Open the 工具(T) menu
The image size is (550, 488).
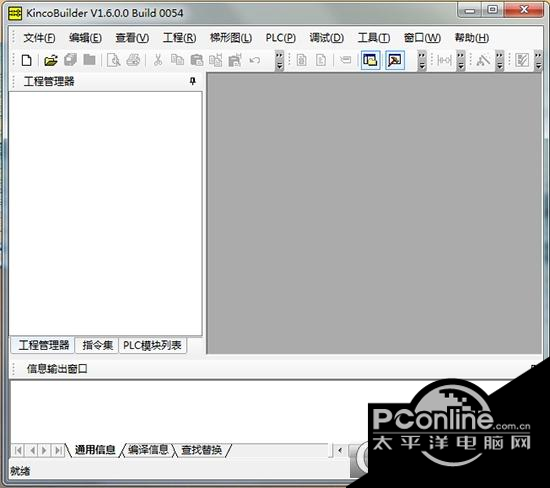coord(374,38)
